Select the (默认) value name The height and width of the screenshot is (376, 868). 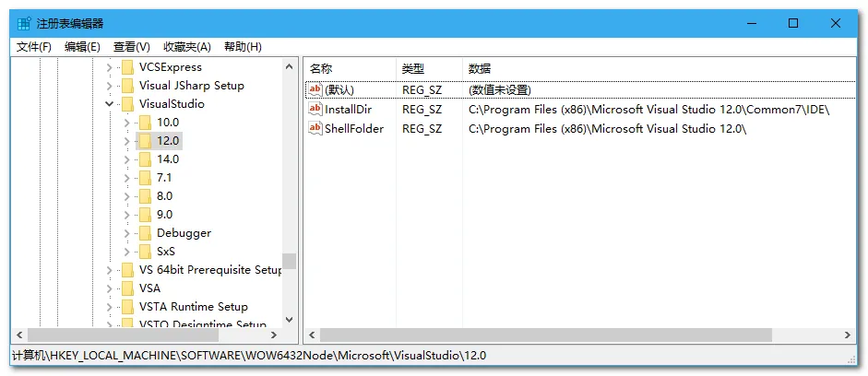[x=339, y=89]
